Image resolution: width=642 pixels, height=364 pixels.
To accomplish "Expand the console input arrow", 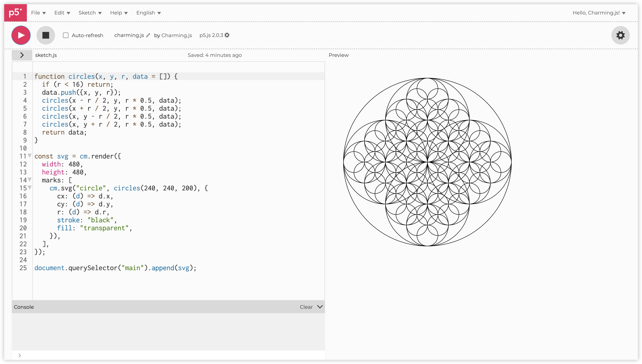I will coord(20,355).
